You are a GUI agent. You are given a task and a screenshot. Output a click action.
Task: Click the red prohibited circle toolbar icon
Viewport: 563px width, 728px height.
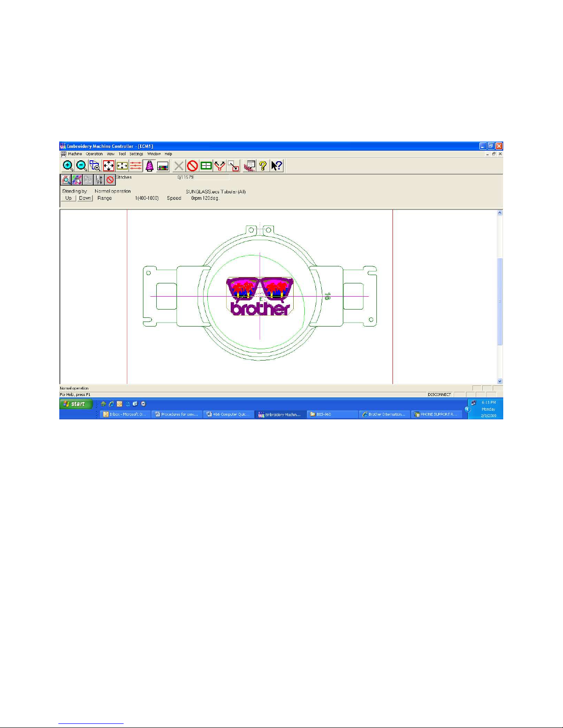click(x=193, y=166)
